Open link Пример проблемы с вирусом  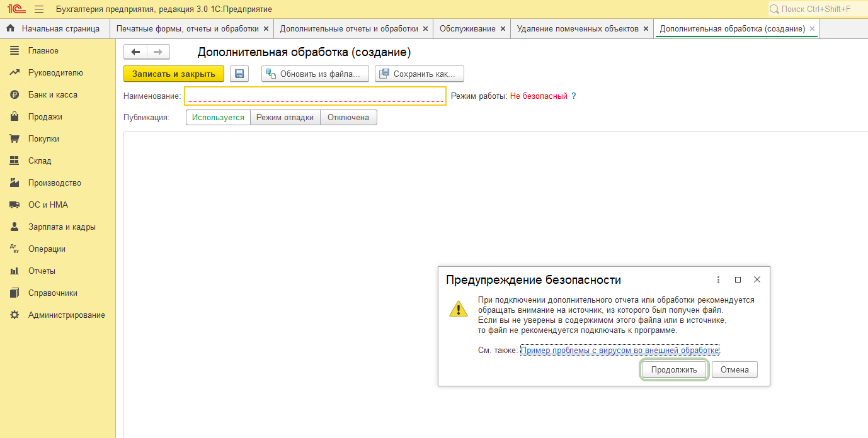[x=620, y=350]
